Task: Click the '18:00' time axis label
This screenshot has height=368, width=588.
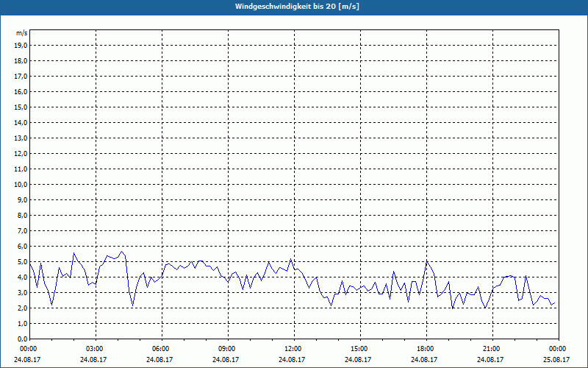Action: [x=426, y=349]
